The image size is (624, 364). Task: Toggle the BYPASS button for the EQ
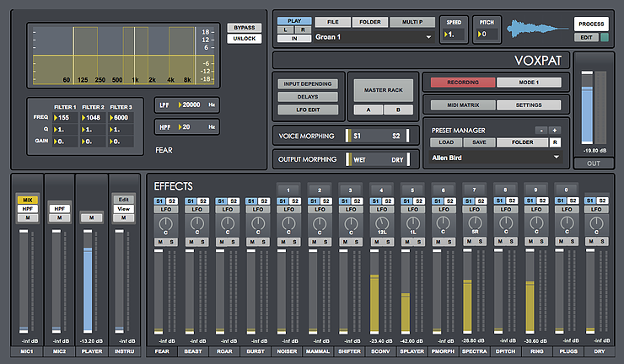[x=244, y=28]
